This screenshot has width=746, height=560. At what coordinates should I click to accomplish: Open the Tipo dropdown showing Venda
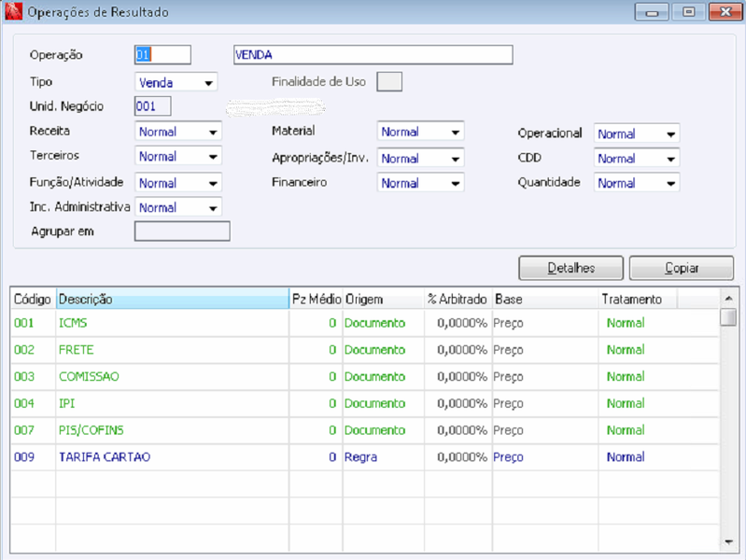click(x=176, y=82)
